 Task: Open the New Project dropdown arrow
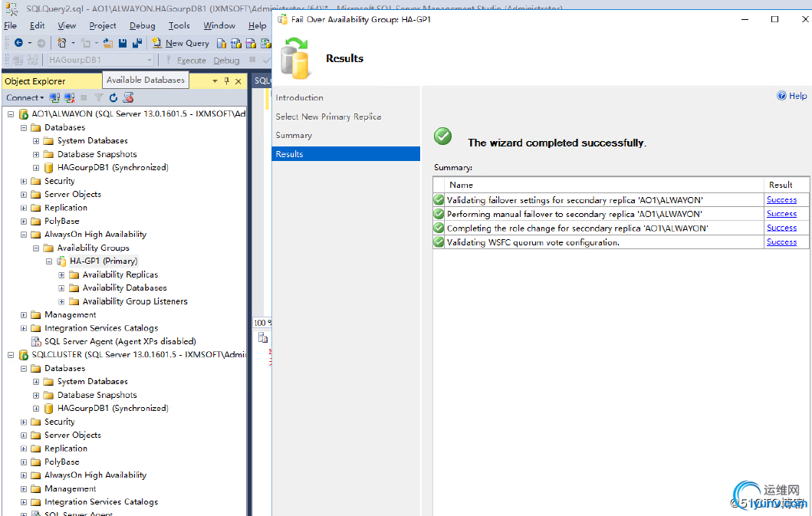pyautogui.click(x=73, y=43)
